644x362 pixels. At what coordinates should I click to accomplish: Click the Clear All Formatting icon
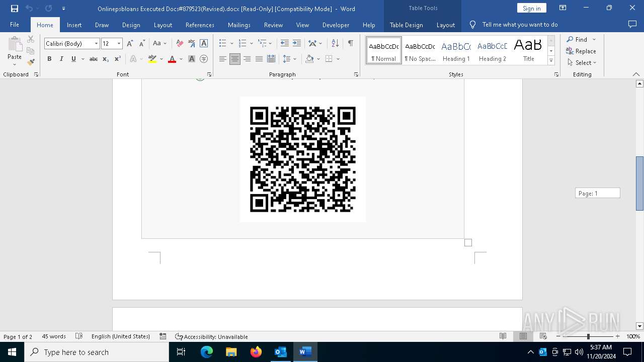pyautogui.click(x=180, y=44)
